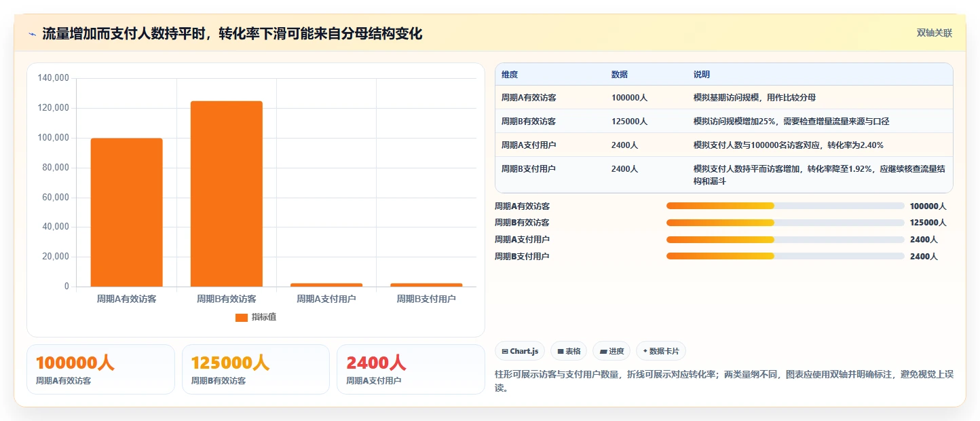Image resolution: width=980 pixels, height=421 pixels.
Task: Click the 周期A支付用户 bar in chart
Action: click(326, 285)
